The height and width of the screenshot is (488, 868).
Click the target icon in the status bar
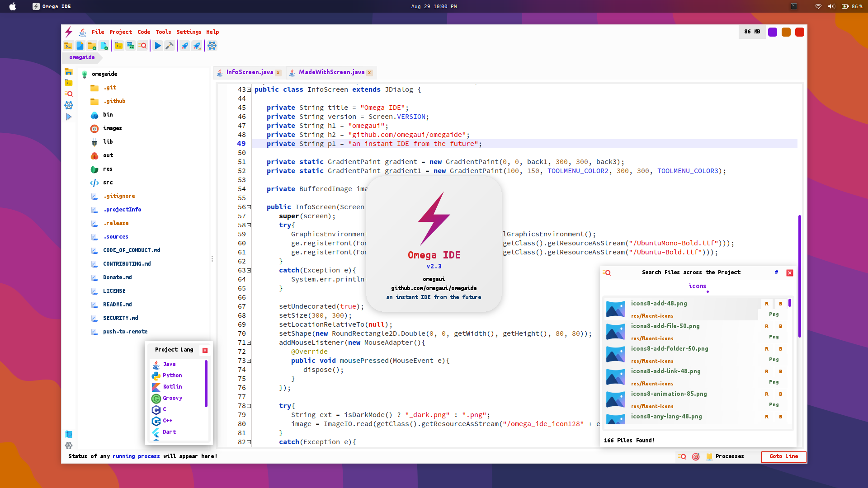click(x=696, y=456)
